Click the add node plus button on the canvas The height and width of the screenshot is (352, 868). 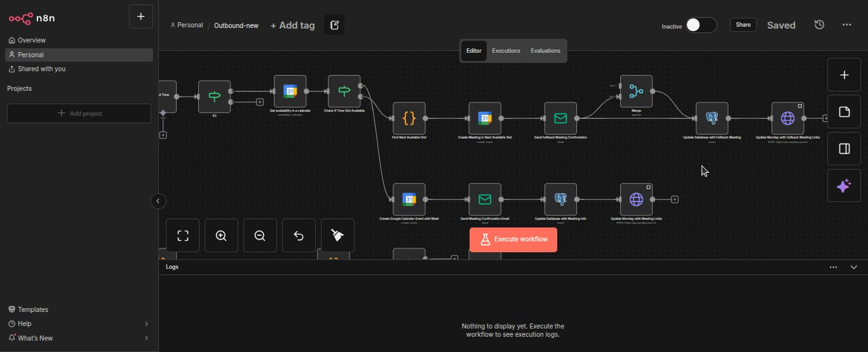[x=844, y=75]
